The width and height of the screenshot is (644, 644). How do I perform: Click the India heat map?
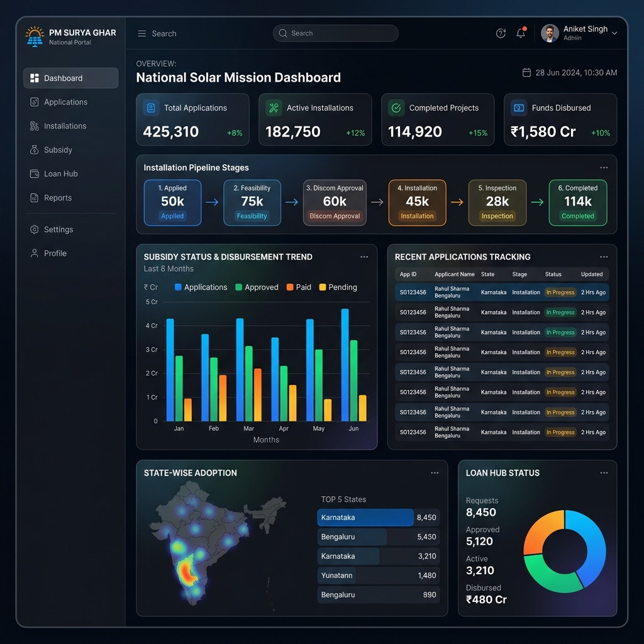(218, 543)
